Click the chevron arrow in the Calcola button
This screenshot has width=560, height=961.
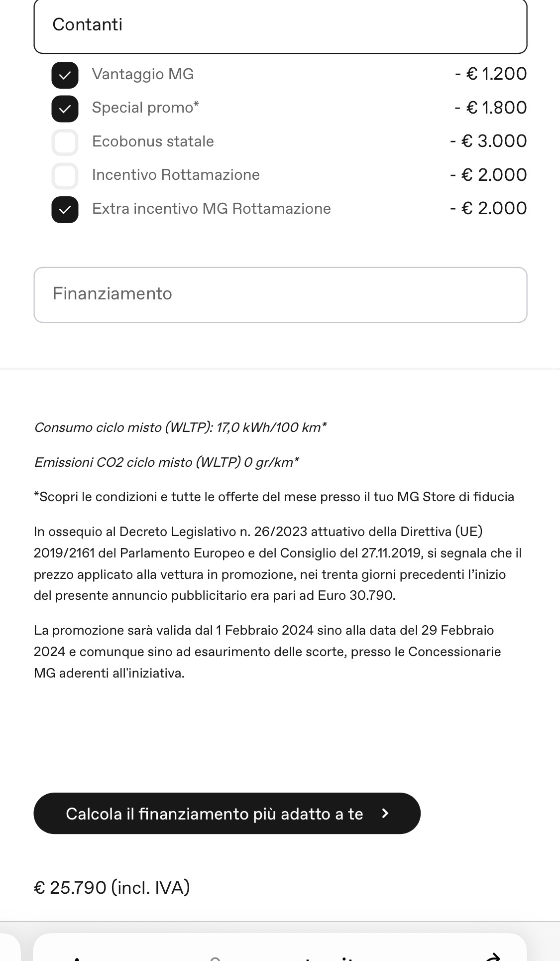[x=385, y=814]
